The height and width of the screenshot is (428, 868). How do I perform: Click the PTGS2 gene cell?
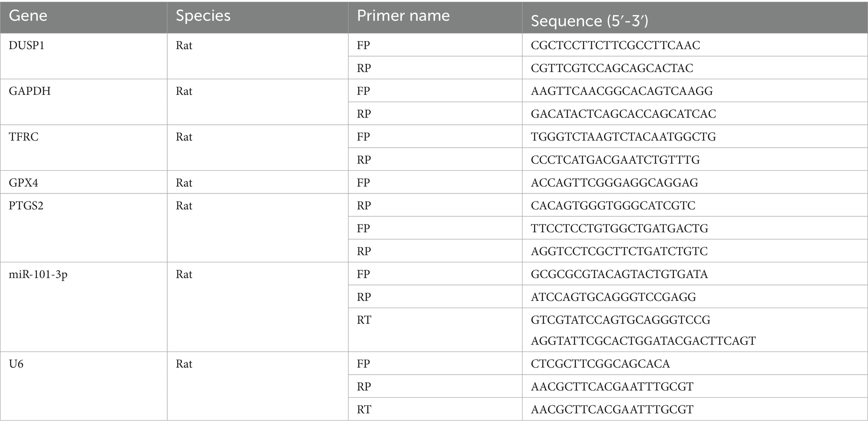coord(84,228)
